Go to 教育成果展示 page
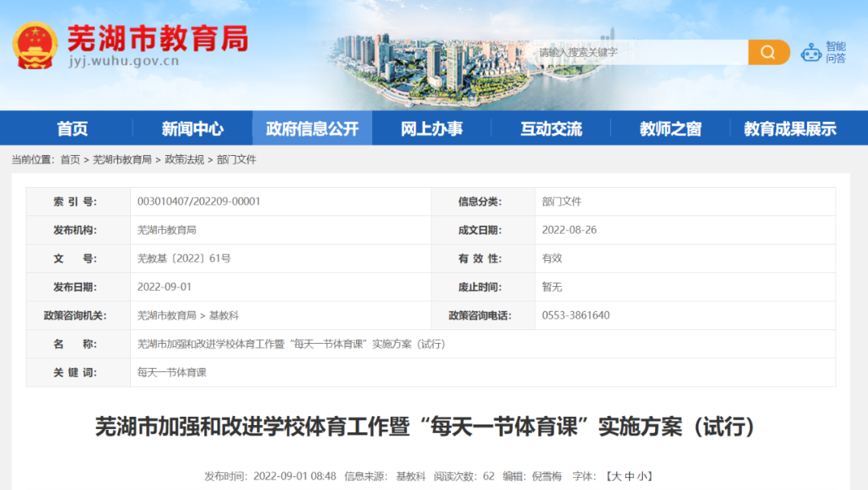Image resolution: width=868 pixels, height=490 pixels. tap(790, 129)
